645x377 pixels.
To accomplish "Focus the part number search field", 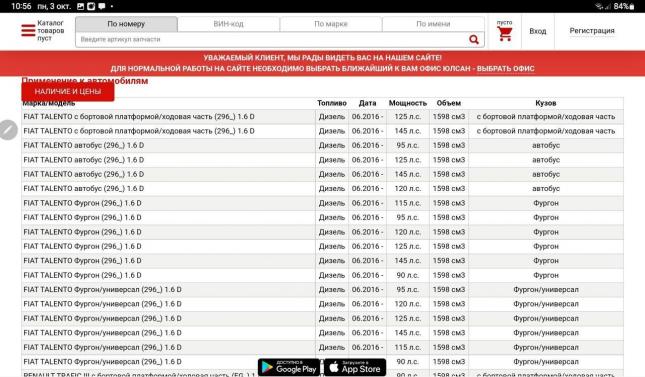I will 271,40.
